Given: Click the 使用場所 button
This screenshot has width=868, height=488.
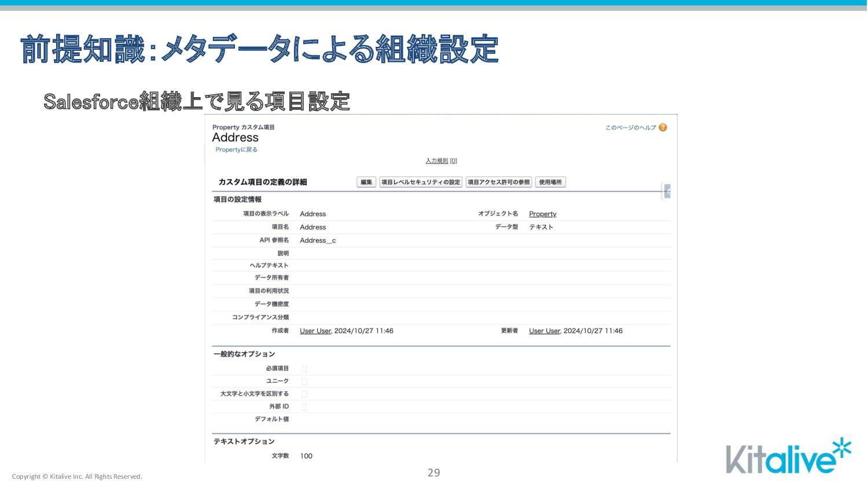Looking at the screenshot, I should [x=550, y=182].
